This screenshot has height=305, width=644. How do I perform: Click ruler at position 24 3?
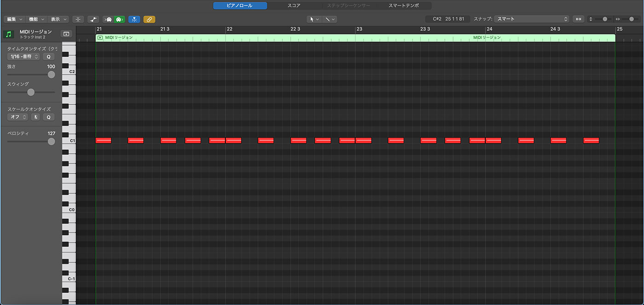coord(555,29)
